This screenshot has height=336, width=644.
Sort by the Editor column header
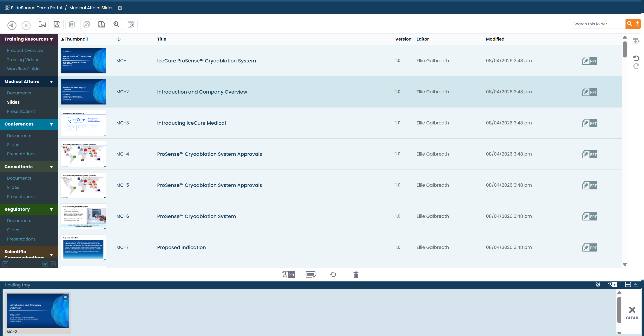pos(423,39)
